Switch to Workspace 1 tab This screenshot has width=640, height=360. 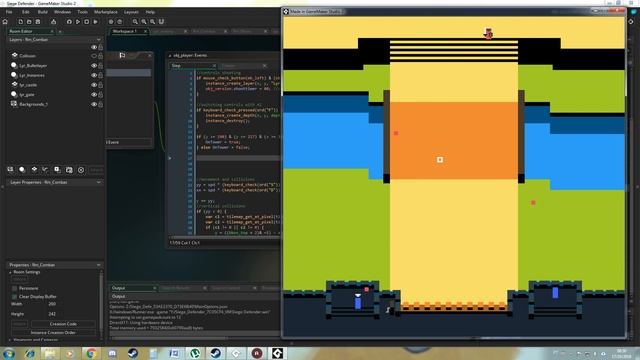tap(125, 31)
